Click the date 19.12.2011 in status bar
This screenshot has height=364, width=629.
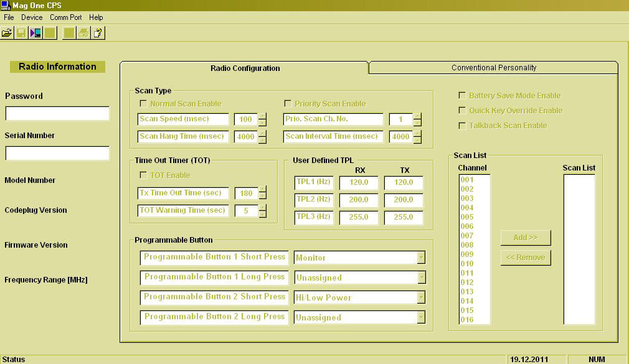(x=529, y=359)
